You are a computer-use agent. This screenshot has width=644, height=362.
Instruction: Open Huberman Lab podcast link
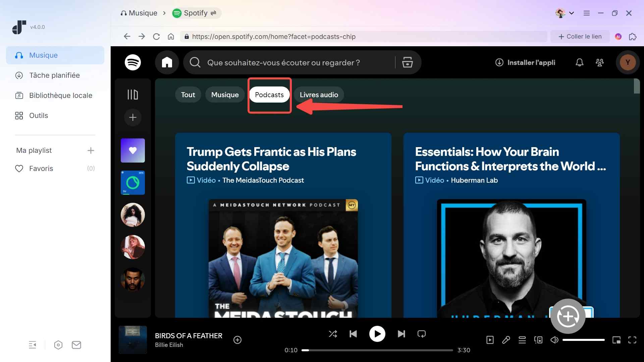pyautogui.click(x=474, y=180)
